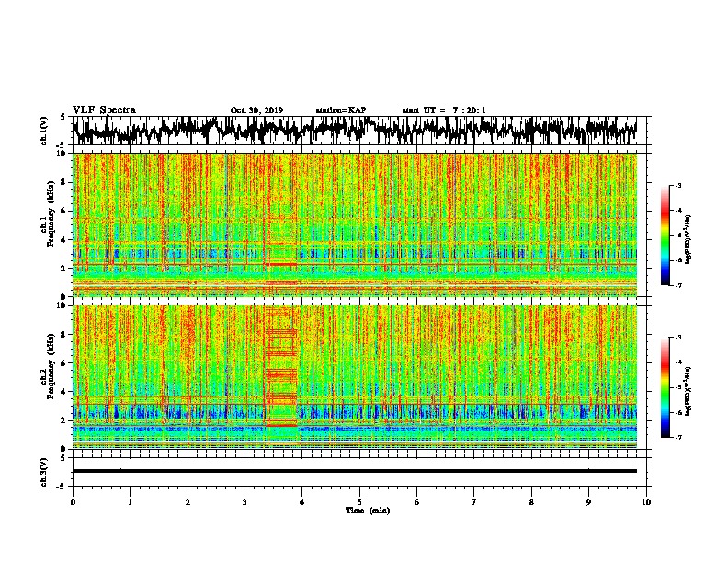Screen dimensions: 728x563
Task: Click the "ch.3(V)" axis label
Action: 44,472
